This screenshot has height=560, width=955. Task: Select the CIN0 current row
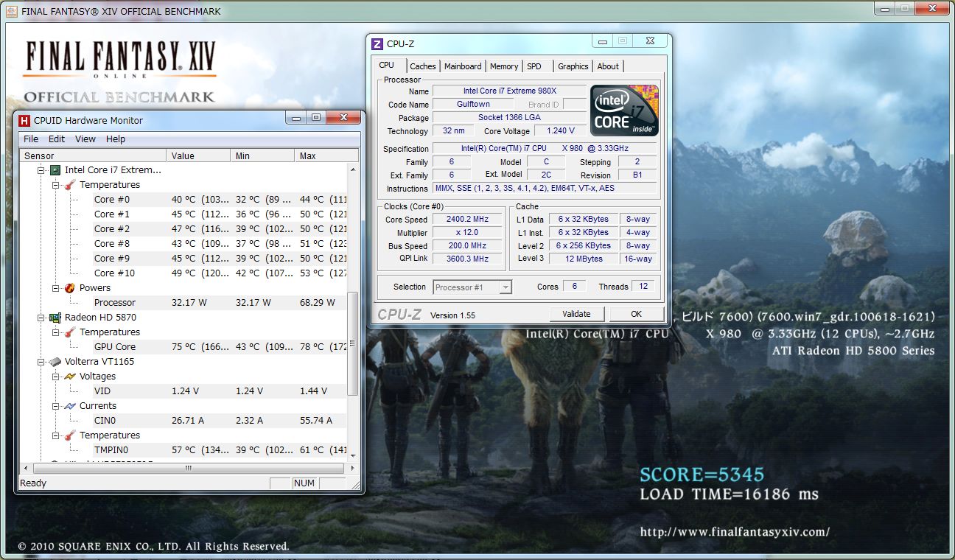point(183,421)
